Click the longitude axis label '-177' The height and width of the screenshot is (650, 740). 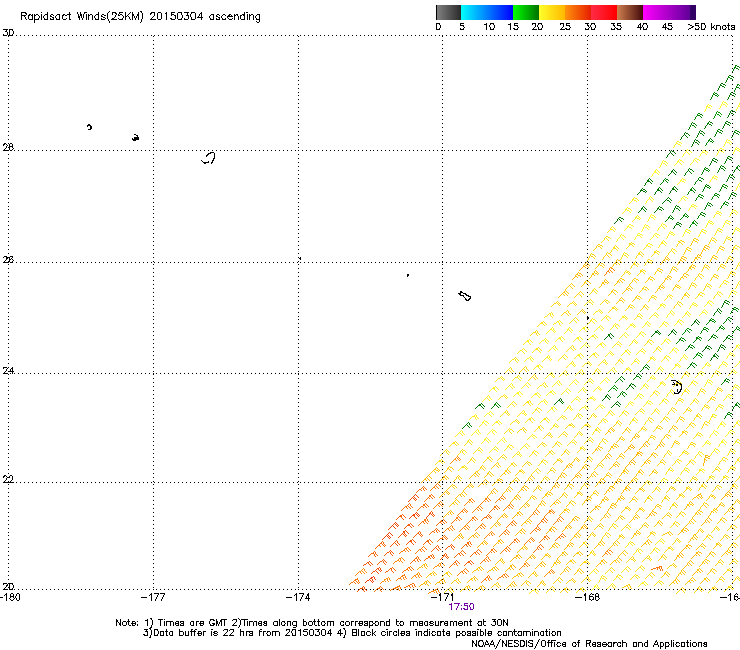153,597
